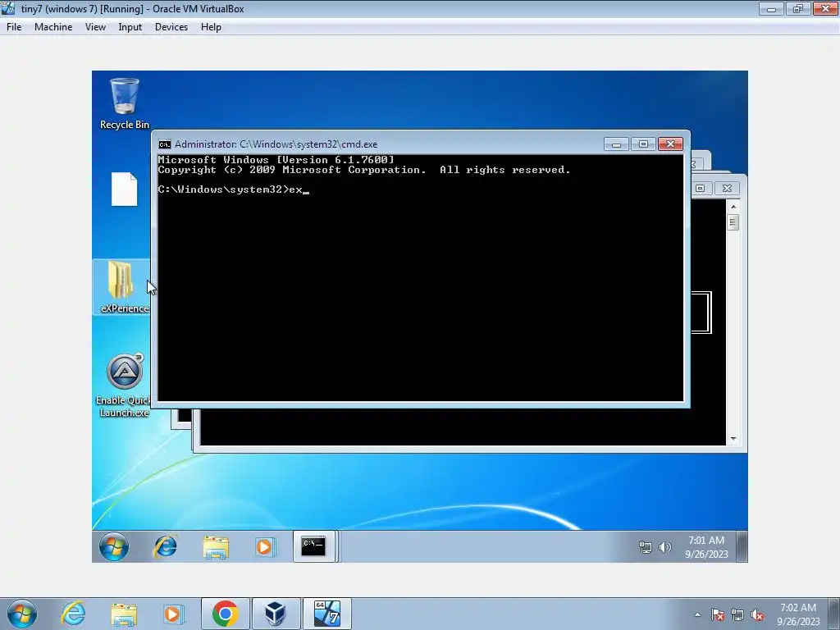Viewport: 840px width, 630px height.
Task: Minimize the Administrator cmd.exe window
Action: coord(616,144)
